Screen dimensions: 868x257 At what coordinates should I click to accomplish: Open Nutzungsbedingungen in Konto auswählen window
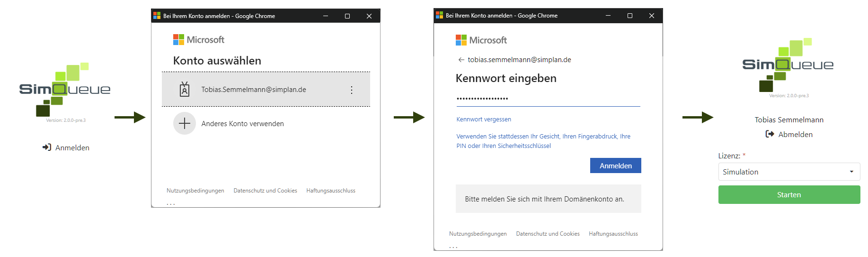195,191
